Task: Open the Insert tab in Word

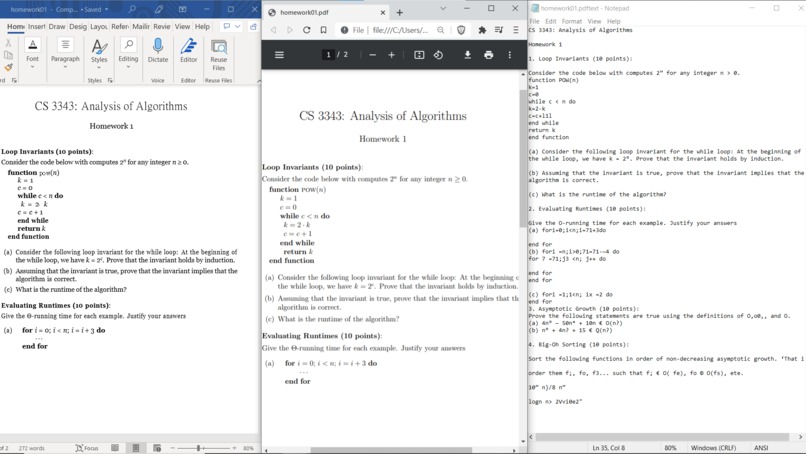Action: [x=36, y=26]
